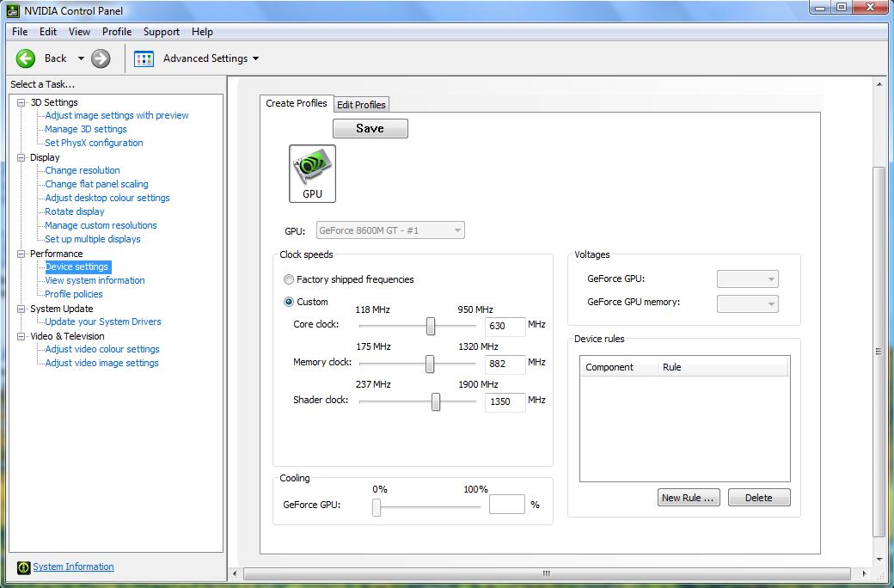
Task: Collapse the Performance tree node
Action: [21, 254]
